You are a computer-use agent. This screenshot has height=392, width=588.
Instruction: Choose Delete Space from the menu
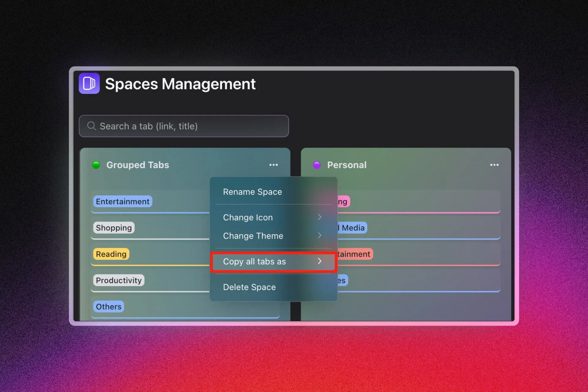click(x=249, y=287)
